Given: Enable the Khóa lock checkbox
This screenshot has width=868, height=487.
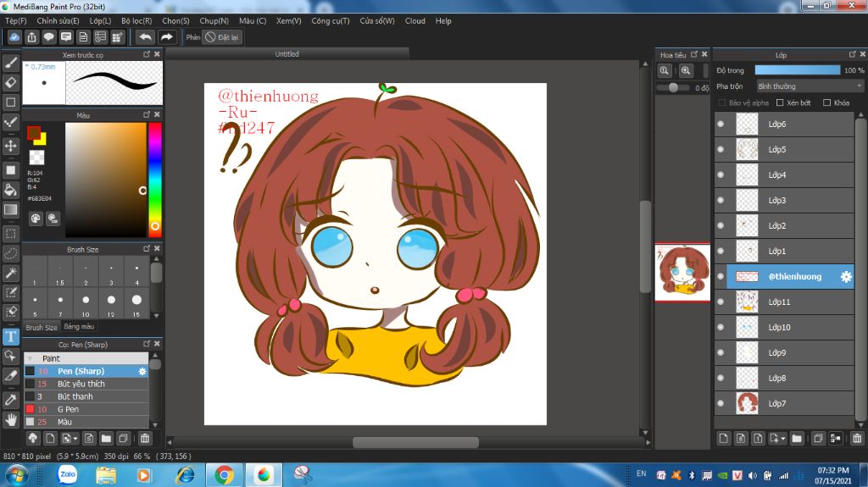Looking at the screenshot, I should (827, 103).
